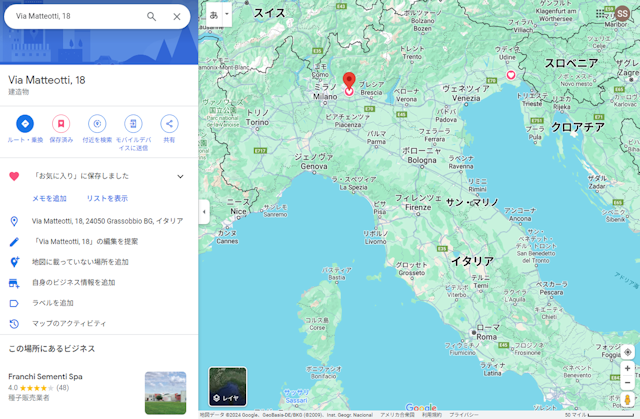This screenshot has height=419, width=640.
Task: Open the レイヤ layers thumbnail
Action: coord(228,387)
